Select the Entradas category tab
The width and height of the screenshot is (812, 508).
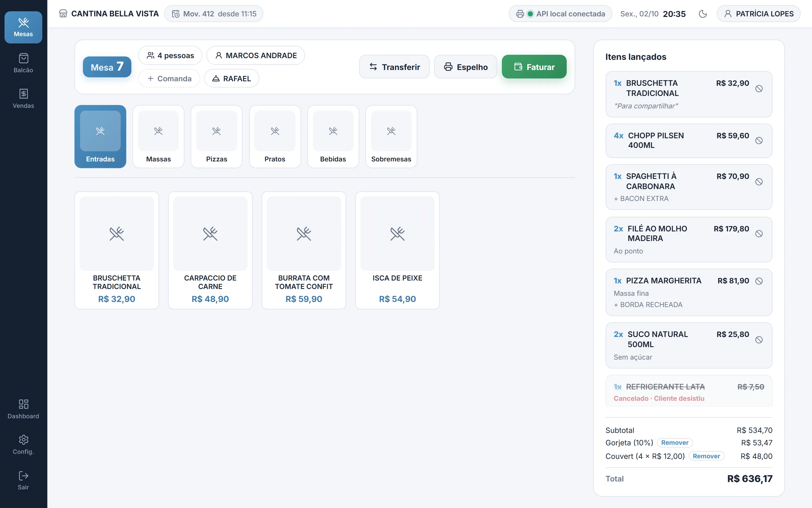(x=100, y=136)
